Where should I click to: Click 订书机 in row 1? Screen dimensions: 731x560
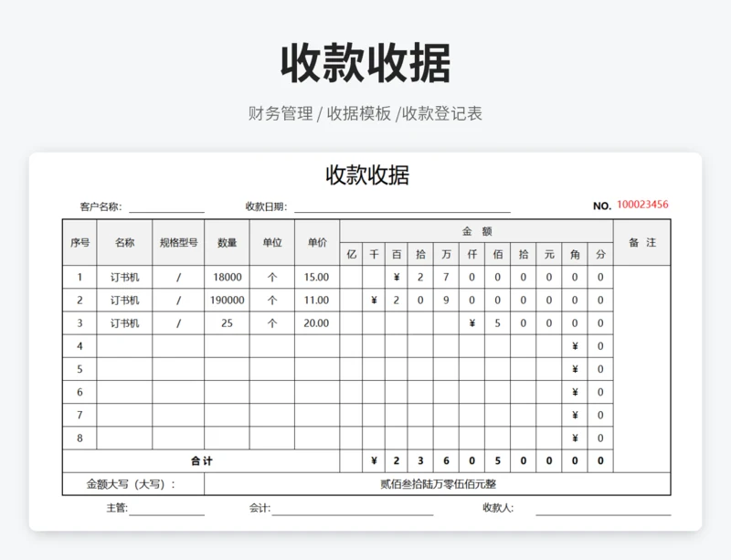point(124,278)
